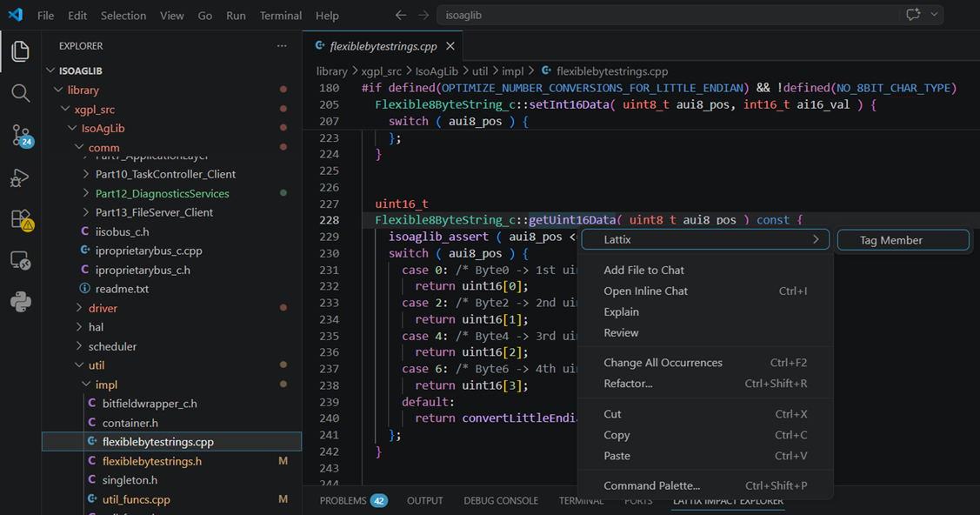Choose Review from context menu
The height and width of the screenshot is (515, 980).
pos(705,332)
